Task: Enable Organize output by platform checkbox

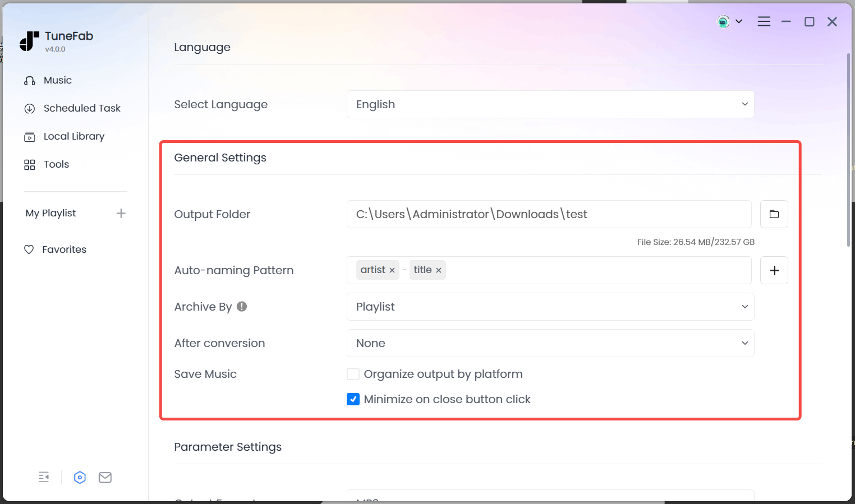Action: coord(353,374)
